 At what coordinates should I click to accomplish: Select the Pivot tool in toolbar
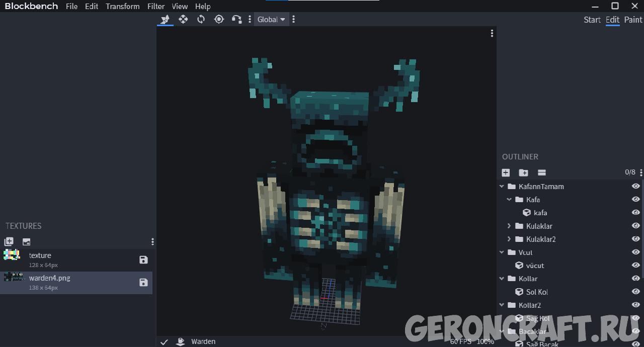(219, 19)
